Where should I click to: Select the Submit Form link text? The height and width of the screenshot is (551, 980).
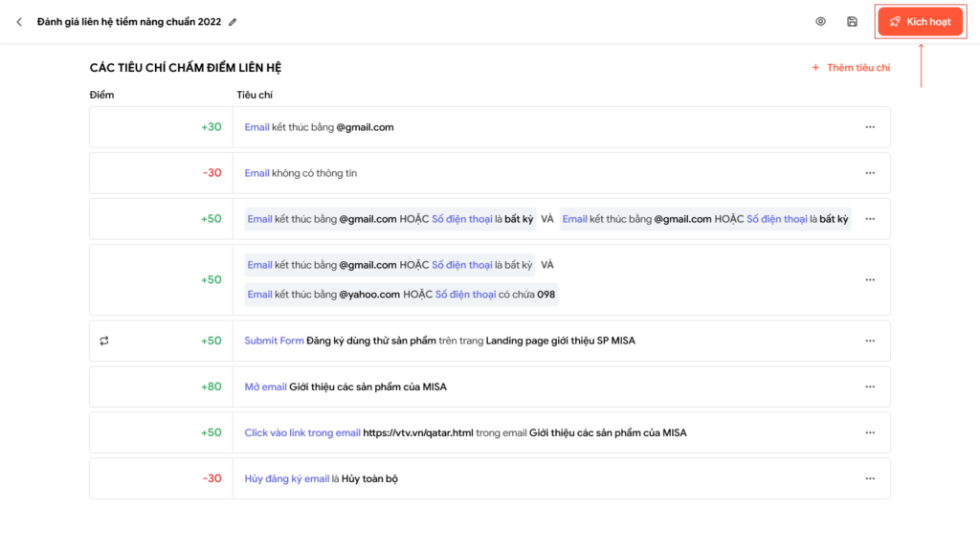click(x=274, y=341)
